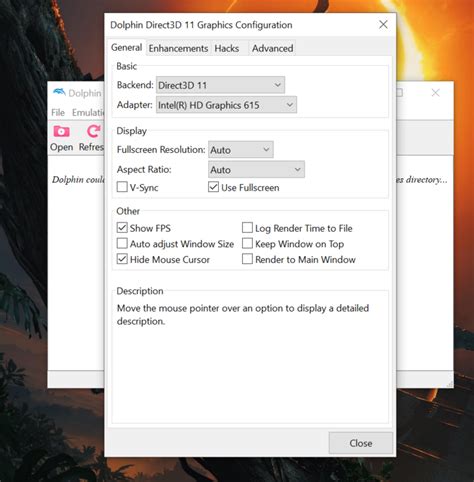The image size is (474, 482).
Task: Click the Refresh icon in Dolphin toolbar
Action: pyautogui.click(x=94, y=131)
